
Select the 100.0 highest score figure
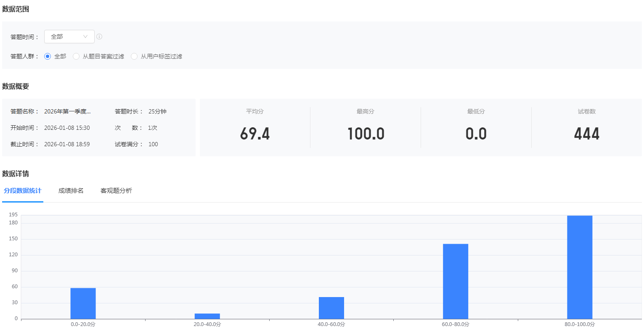[x=366, y=134]
